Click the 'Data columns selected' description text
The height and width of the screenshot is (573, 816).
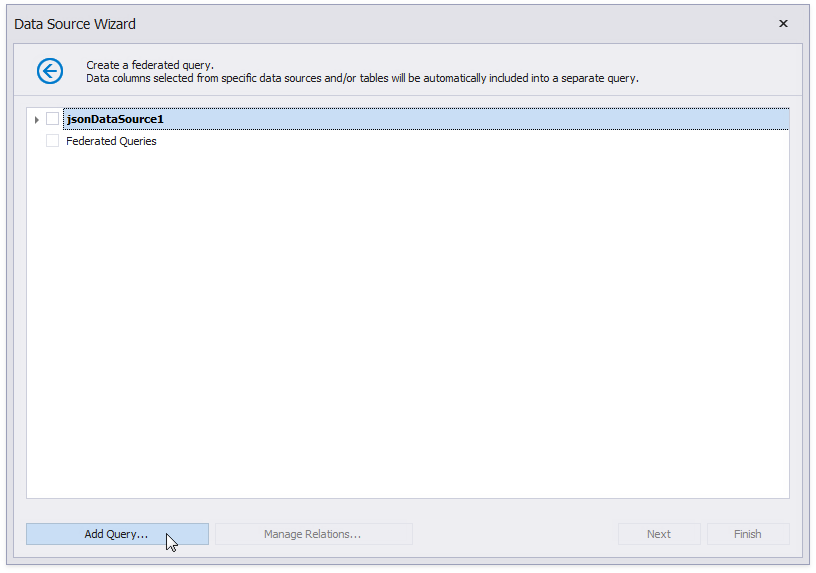click(x=362, y=78)
